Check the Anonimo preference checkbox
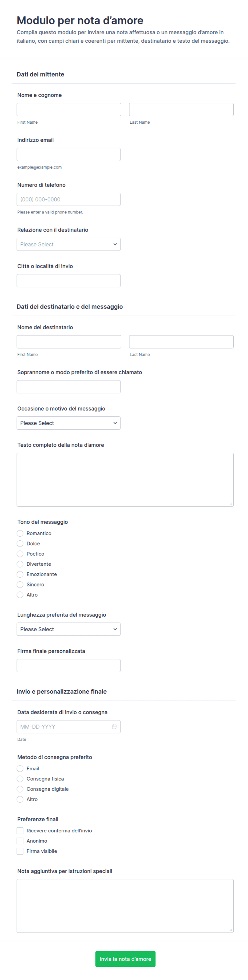 [20, 841]
